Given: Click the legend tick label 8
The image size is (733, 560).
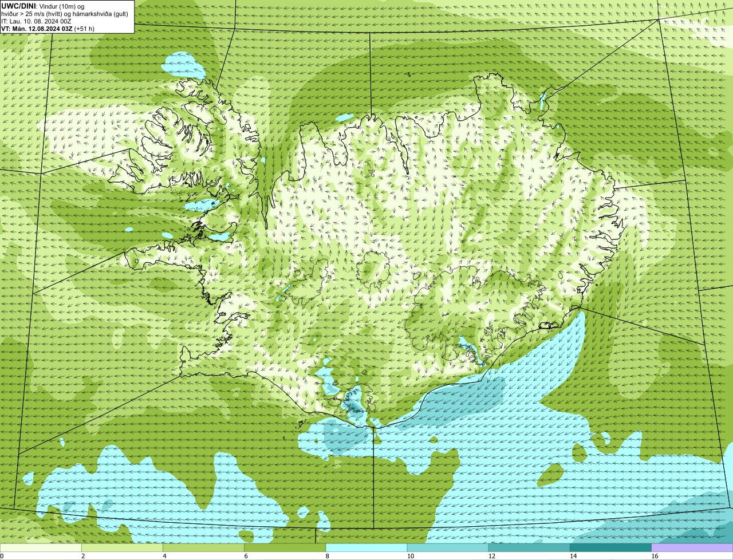Looking at the screenshot, I should [x=327, y=556].
